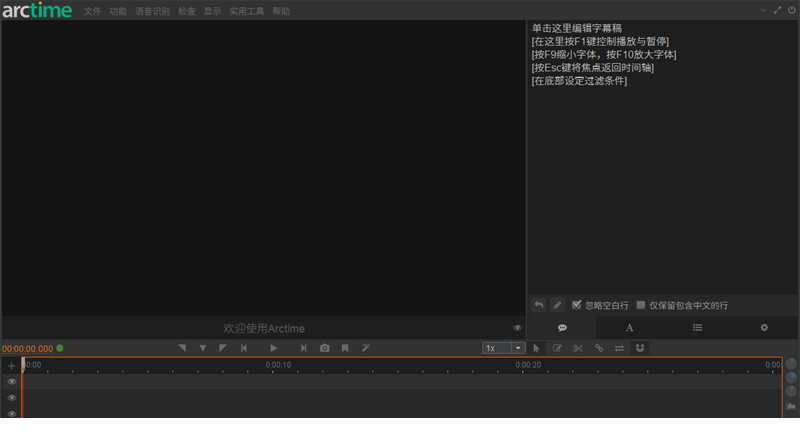Switch to the list view tab
800x434 pixels.
coord(697,328)
